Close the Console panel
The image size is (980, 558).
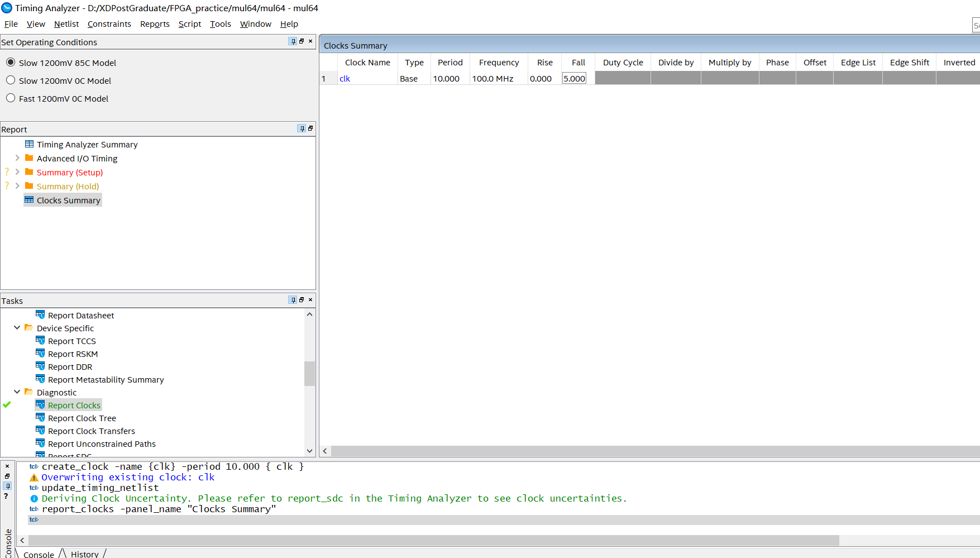tap(7, 466)
